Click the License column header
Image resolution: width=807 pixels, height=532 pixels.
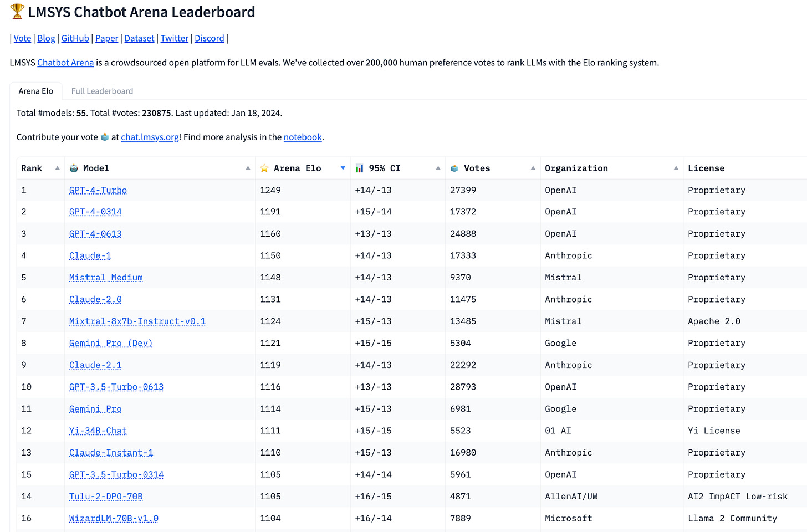point(706,168)
